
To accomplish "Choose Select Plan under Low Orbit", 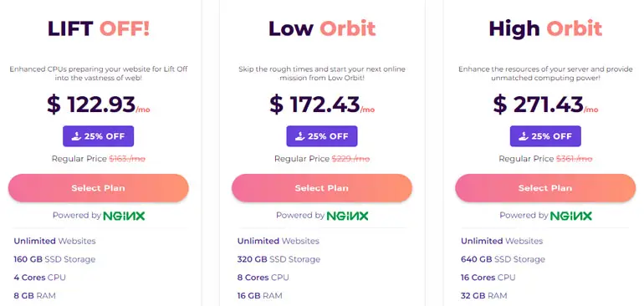I will [x=322, y=188].
